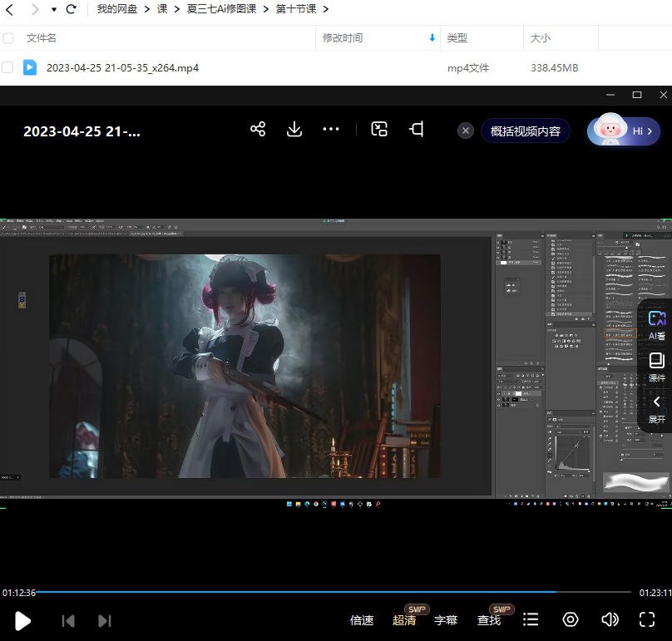Viewport: 672px width, 641px height.
Task: Click the video progress bar
Action: pos(333,592)
